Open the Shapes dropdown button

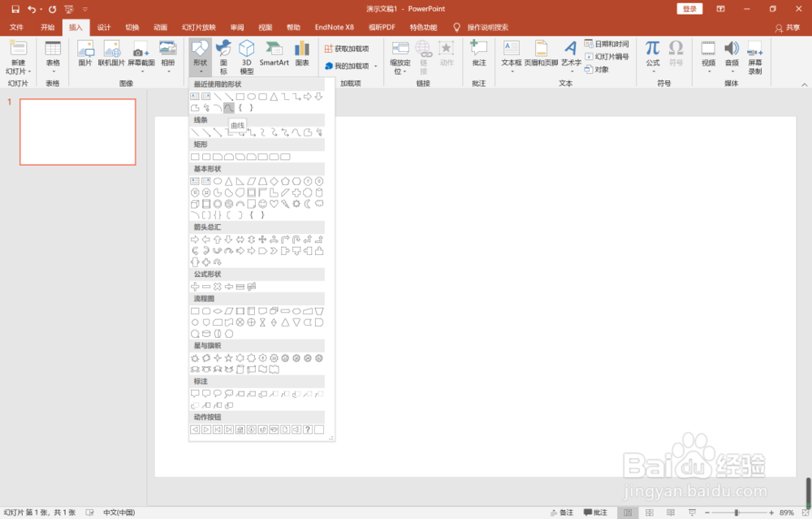(200, 57)
